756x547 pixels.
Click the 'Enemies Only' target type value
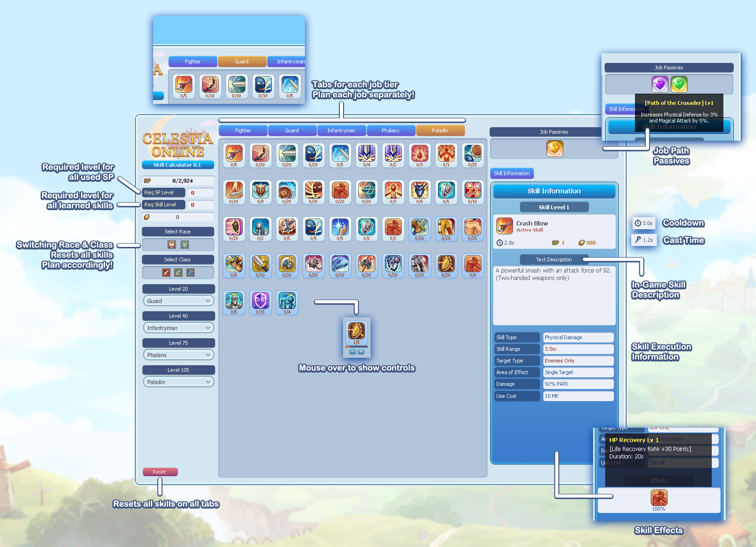point(578,361)
